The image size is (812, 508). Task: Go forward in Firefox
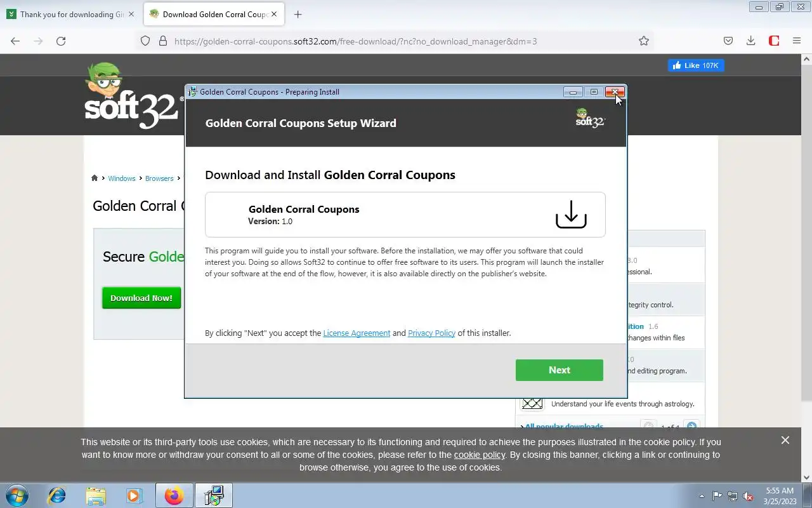tap(38, 41)
